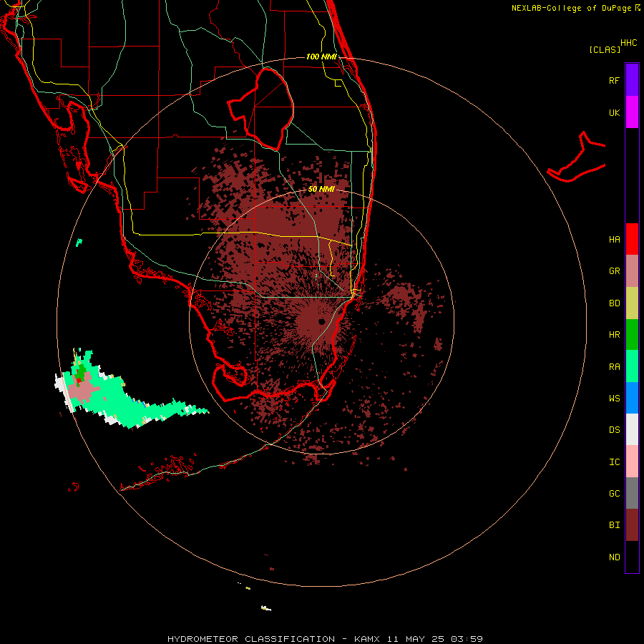
Task: Click the ND legend label
Action: [x=614, y=557]
